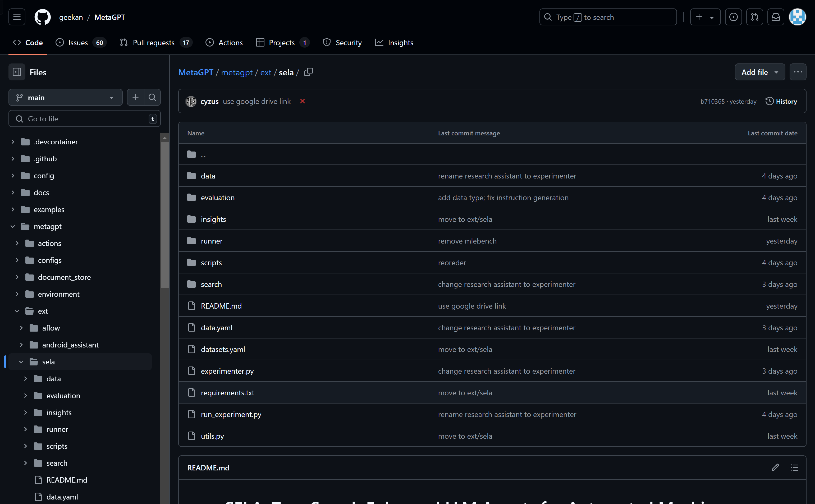Image resolution: width=815 pixels, height=504 pixels.
Task: Open the cyzus author avatar
Action: tap(191, 101)
